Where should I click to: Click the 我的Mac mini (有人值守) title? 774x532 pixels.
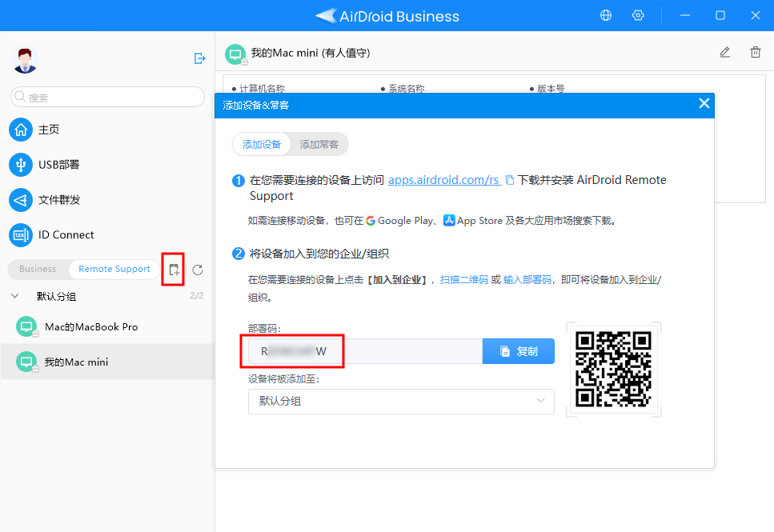[x=311, y=53]
